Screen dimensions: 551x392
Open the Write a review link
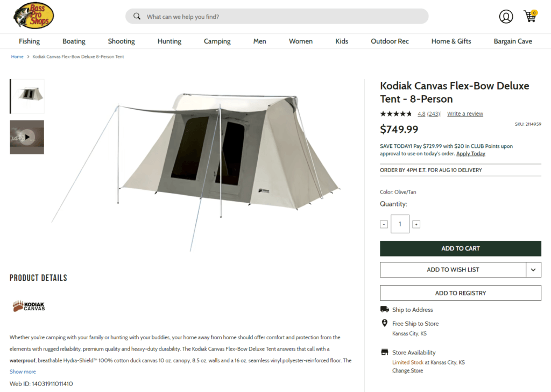464,113
